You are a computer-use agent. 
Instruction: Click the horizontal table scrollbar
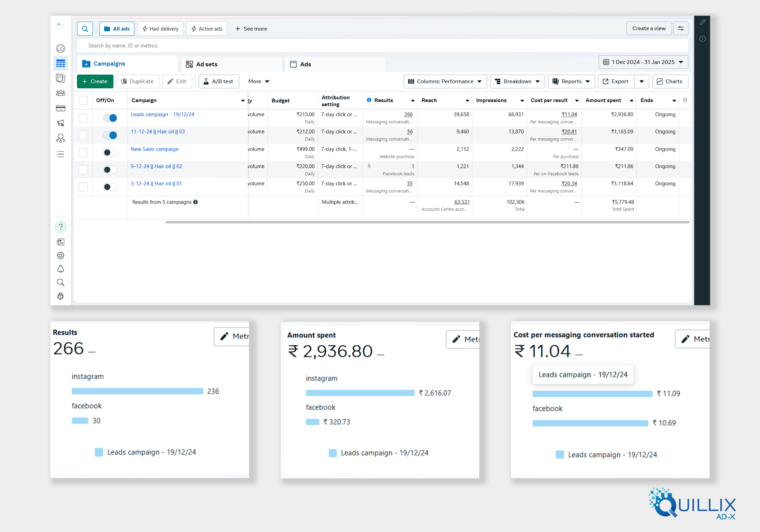[427, 222]
